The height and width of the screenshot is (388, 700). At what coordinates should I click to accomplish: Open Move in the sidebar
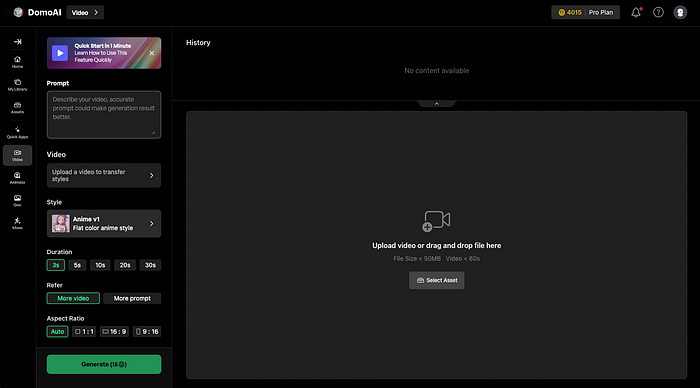coord(17,223)
